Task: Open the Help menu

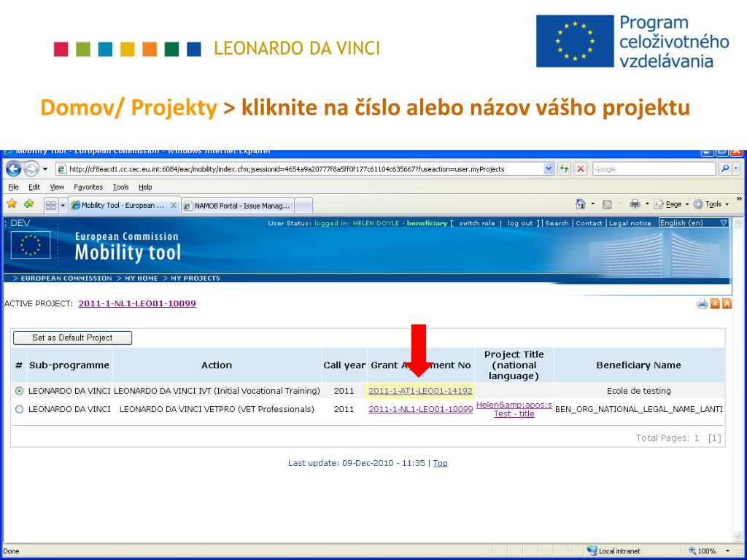Action: click(145, 187)
